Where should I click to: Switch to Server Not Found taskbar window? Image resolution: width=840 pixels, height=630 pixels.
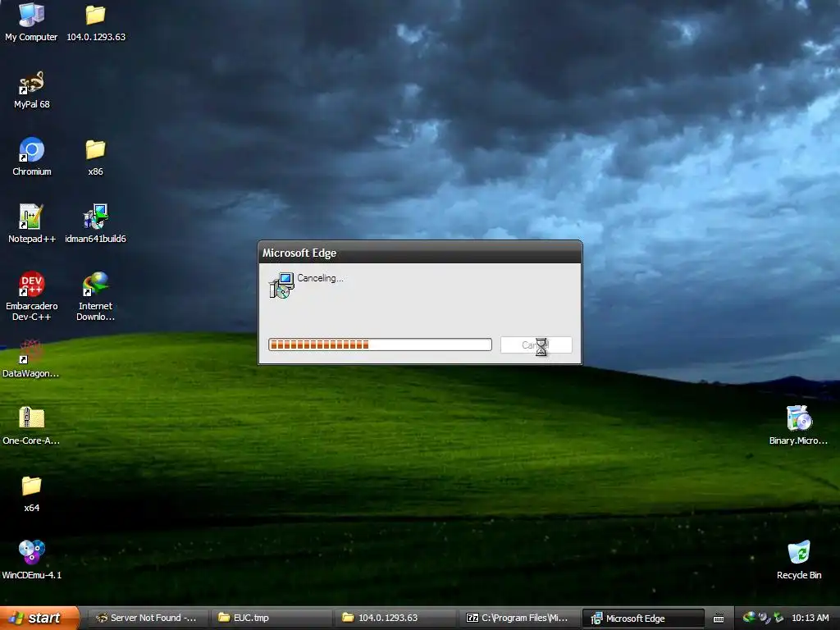click(146, 619)
